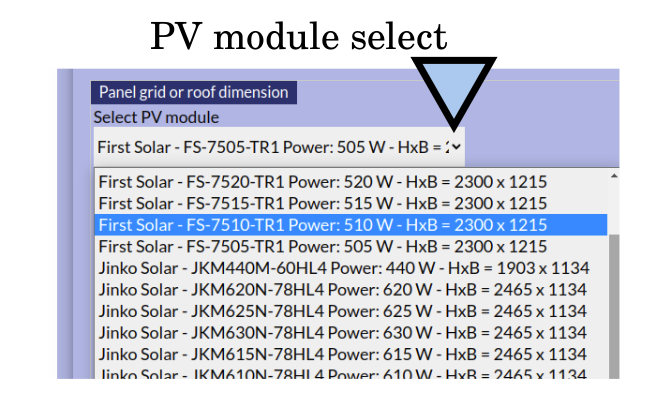Image resolution: width=664 pixels, height=408 pixels.
Task: Open Panel grid or roof dimension section
Action: 194,92
